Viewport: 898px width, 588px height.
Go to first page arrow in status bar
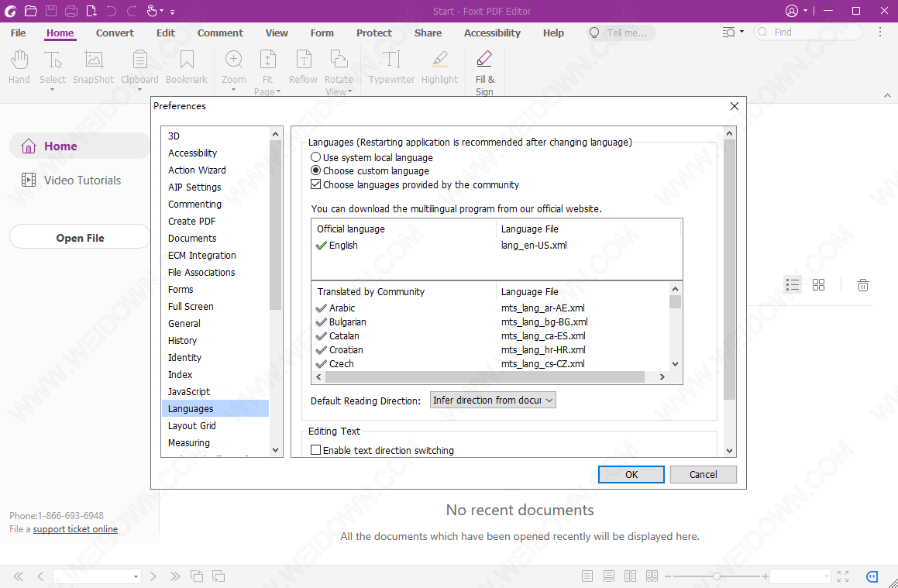19,576
